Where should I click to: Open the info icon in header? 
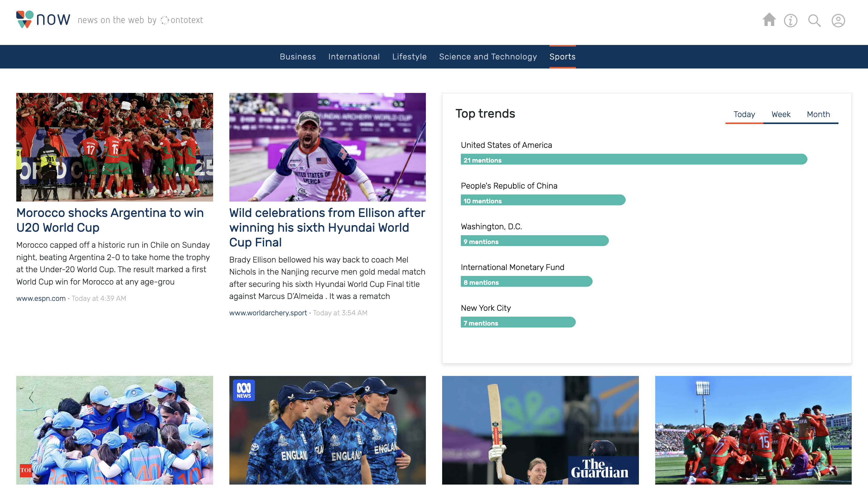click(x=790, y=21)
